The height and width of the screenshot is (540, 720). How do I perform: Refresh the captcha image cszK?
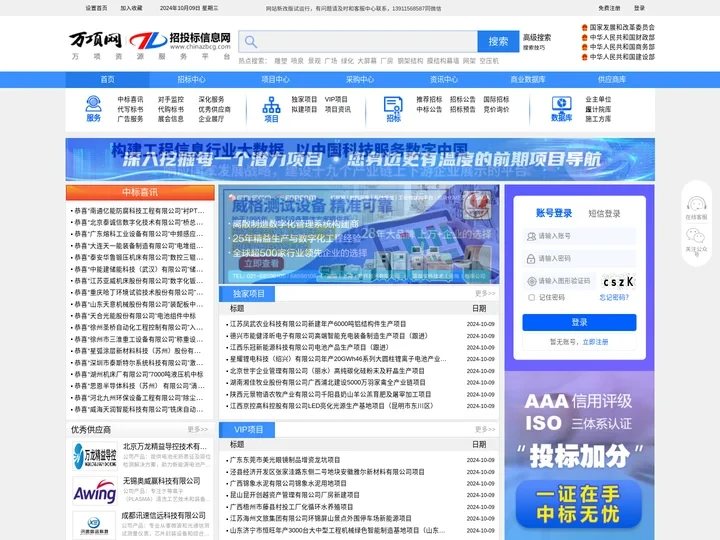click(618, 281)
